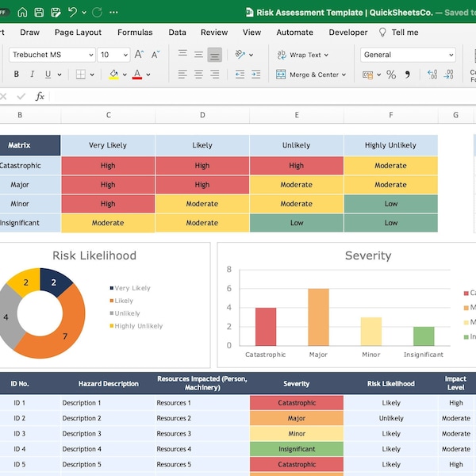Click the formula bar input
476x476 pixels.
click(x=263, y=97)
